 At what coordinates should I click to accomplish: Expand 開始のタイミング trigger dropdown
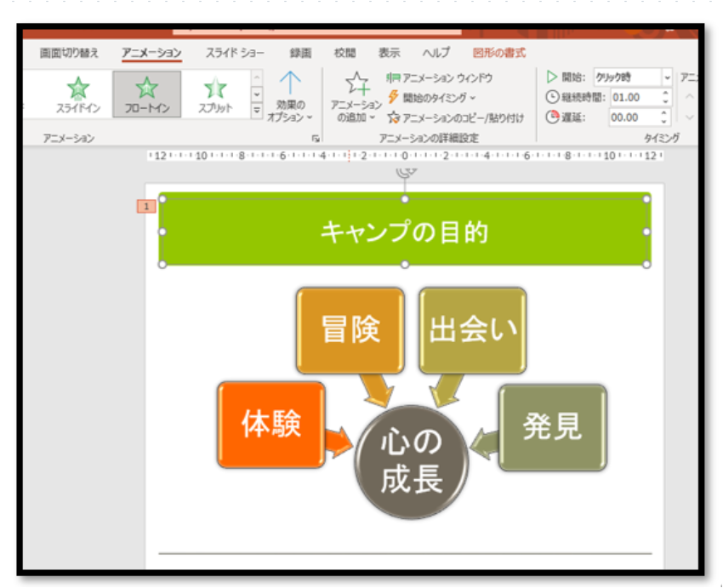click(x=432, y=98)
